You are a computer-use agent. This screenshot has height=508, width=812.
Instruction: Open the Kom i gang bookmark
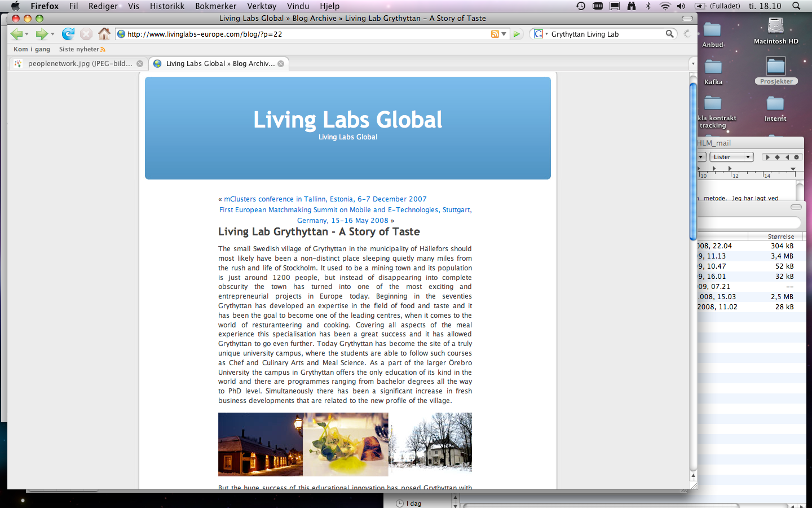32,49
